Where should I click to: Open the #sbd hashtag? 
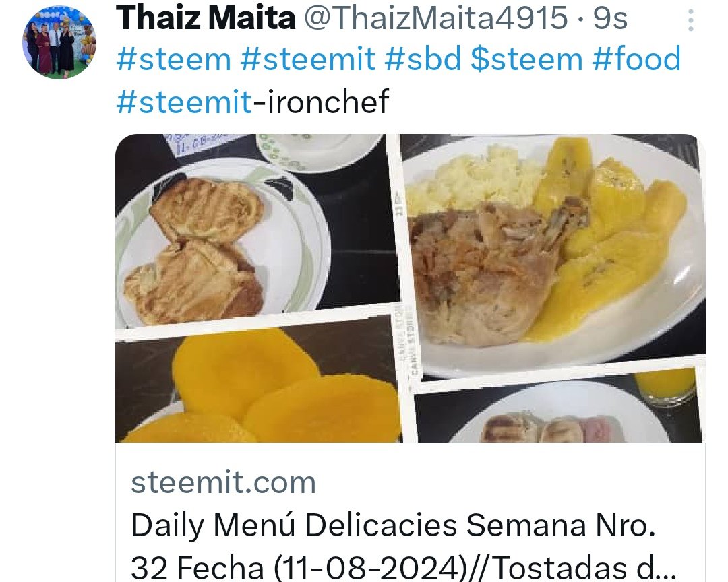pos(423,59)
